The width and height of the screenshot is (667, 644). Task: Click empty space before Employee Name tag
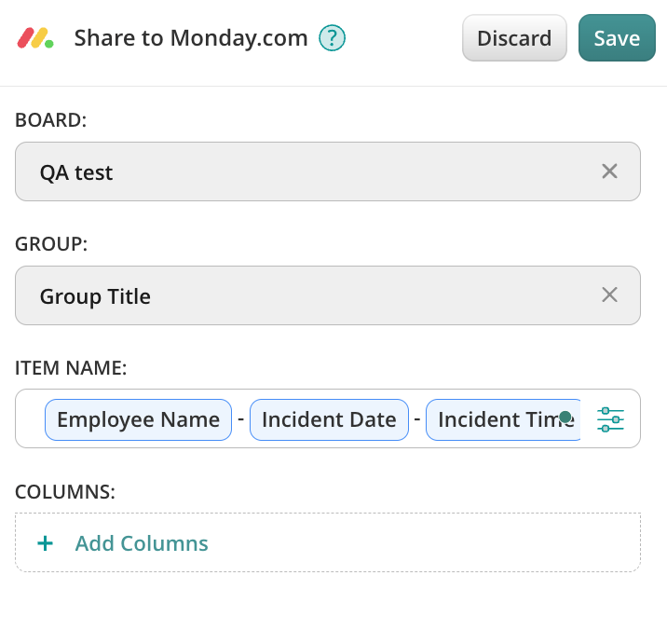tap(31, 419)
